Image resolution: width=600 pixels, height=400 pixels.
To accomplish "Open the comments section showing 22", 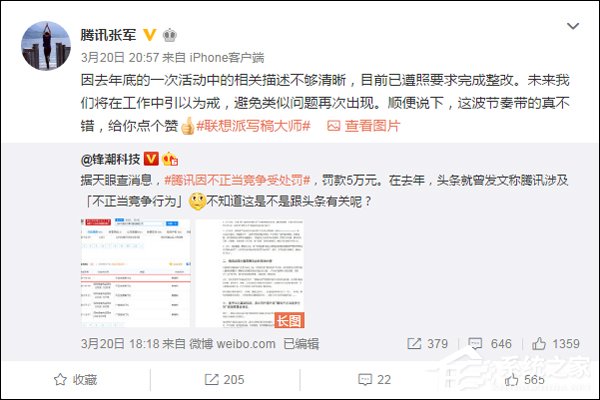I will pos(375,379).
